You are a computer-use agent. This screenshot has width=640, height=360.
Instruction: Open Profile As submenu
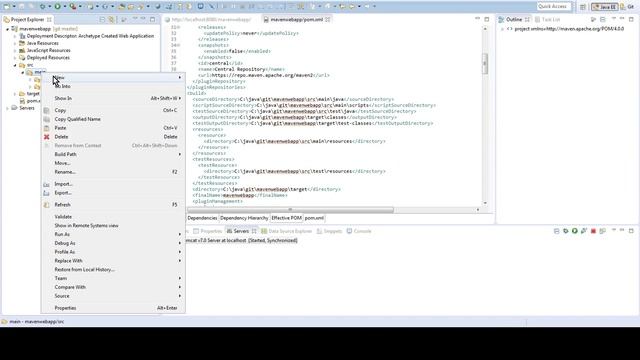click(x=113, y=252)
